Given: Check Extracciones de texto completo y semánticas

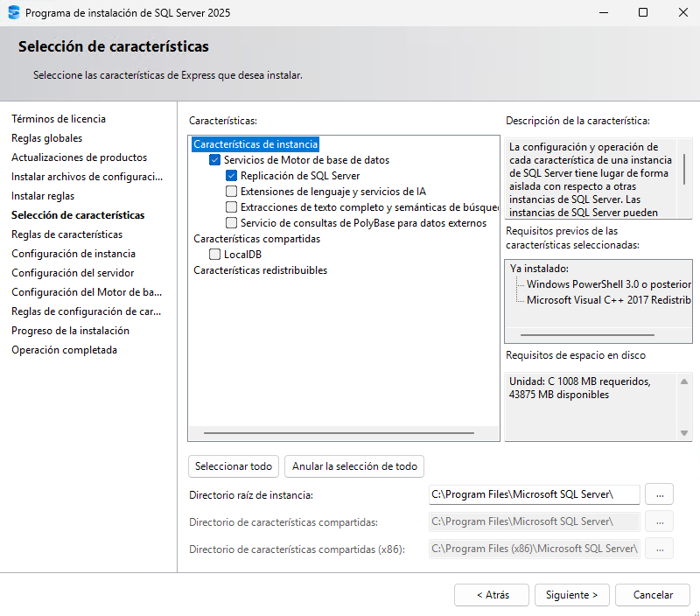Looking at the screenshot, I should coord(231,207).
